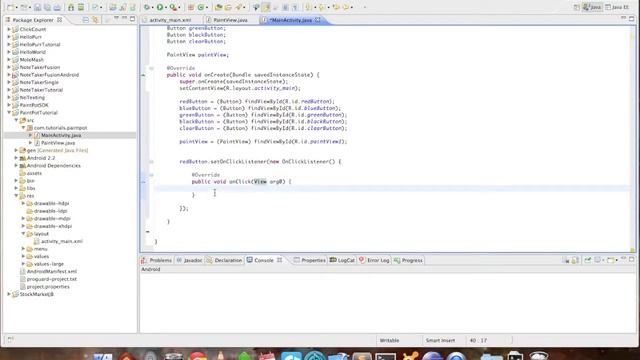Image resolution: width=640 pixels, height=360 pixels.
Task: Click the green Run button icon
Action: [x=160, y=7]
